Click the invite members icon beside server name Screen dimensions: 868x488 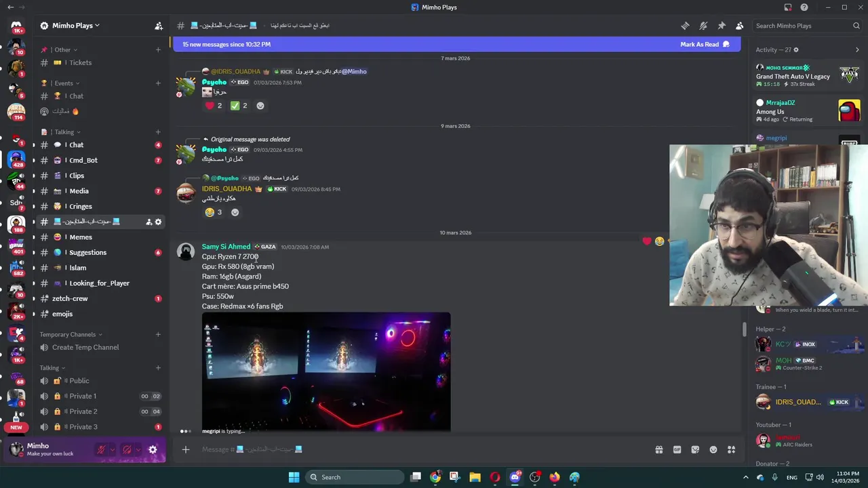(x=159, y=26)
